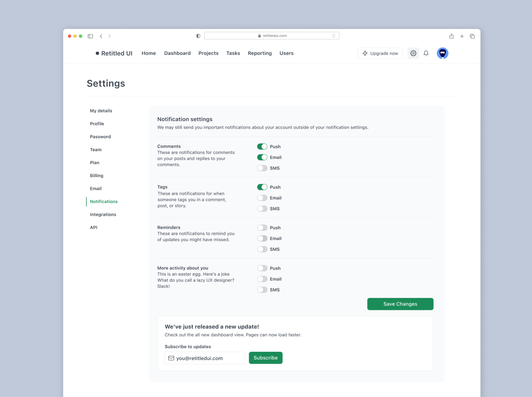Click the lightning icon on Upgrade now
Screen dimensions: 532x397
click(x=365, y=53)
